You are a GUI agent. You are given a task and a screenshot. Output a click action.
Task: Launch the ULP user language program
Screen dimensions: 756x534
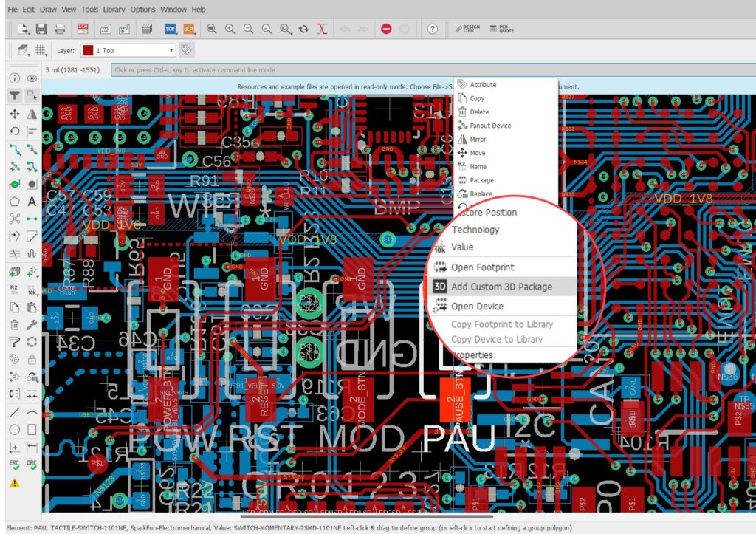(x=188, y=29)
